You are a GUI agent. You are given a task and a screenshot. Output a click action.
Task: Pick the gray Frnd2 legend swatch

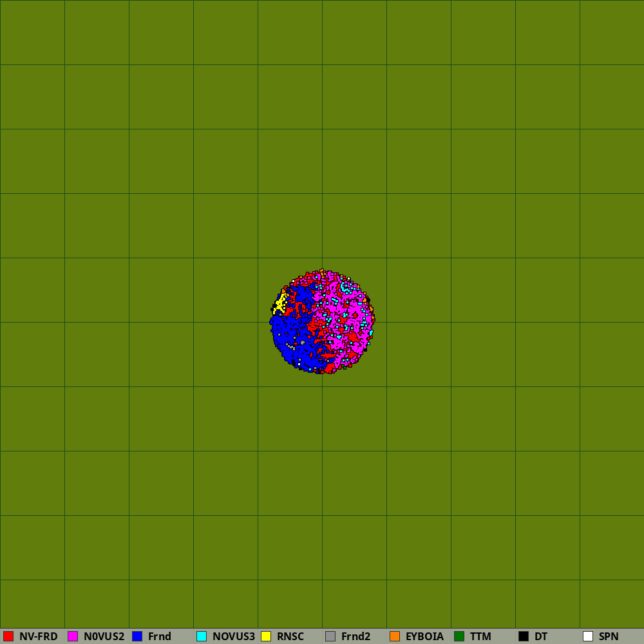(x=330, y=636)
